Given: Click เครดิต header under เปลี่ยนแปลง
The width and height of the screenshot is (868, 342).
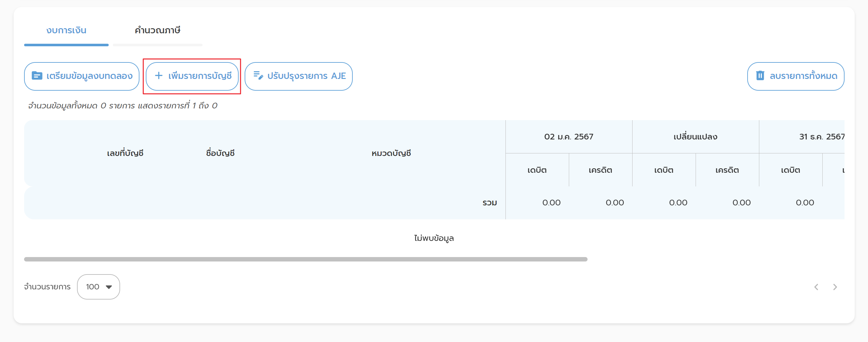Looking at the screenshot, I should (727, 170).
